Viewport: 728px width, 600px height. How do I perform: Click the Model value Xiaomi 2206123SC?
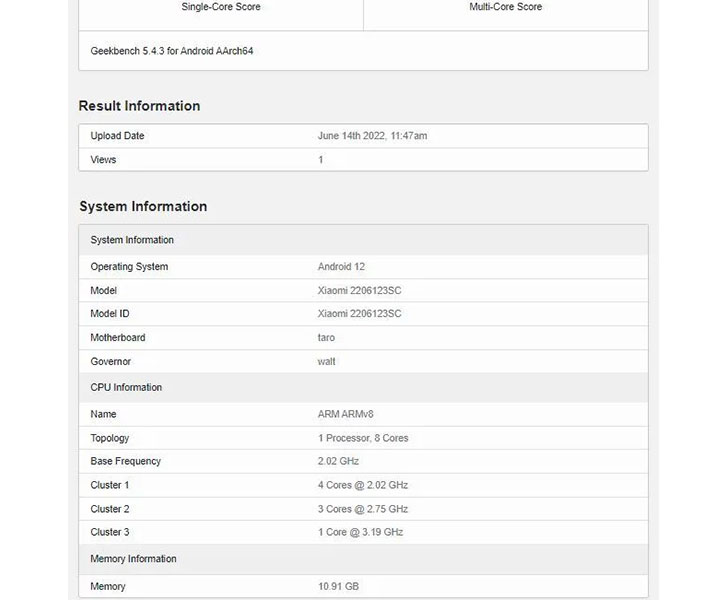pos(359,291)
